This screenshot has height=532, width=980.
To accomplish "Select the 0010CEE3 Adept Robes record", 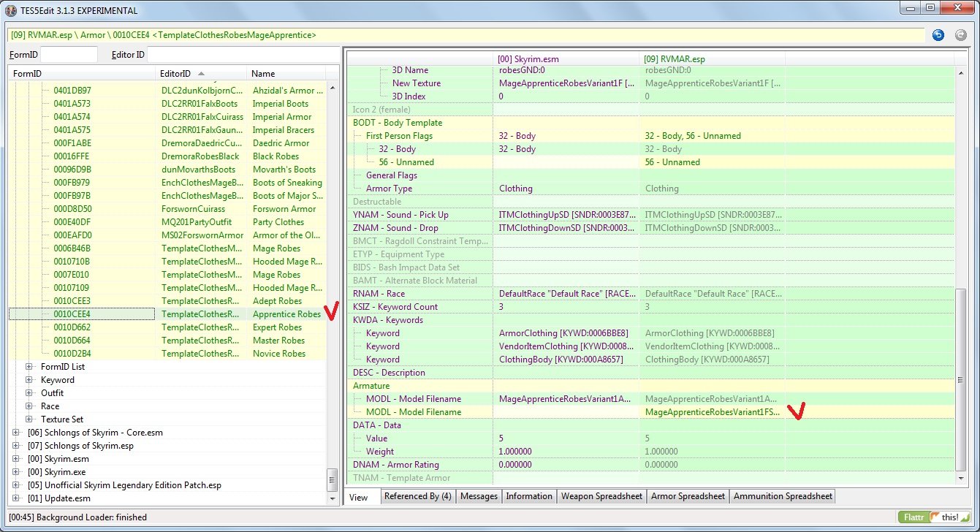I will [167, 301].
